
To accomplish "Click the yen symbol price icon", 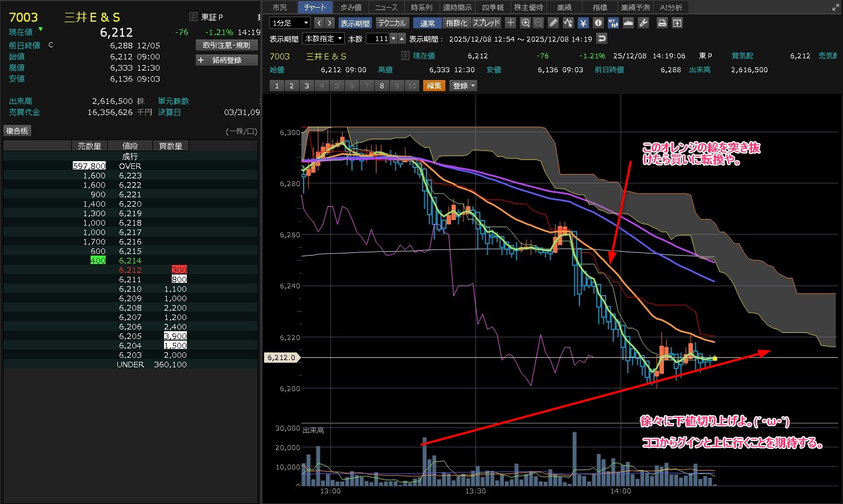I will [583, 23].
